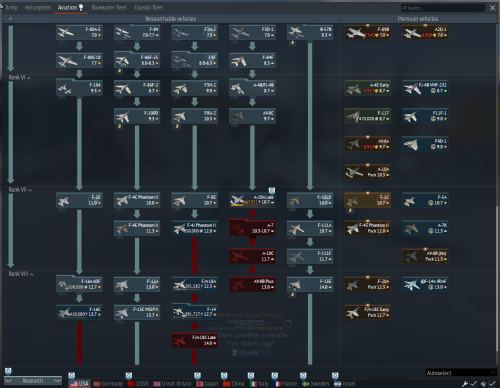Select the premium F11F-1 card
This screenshot has width=500, height=388.
425,116
